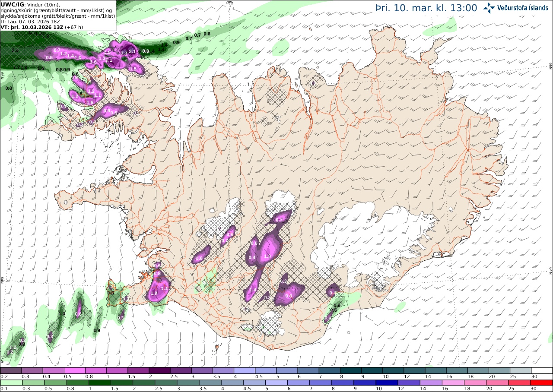
Task: Pick the purple-row light swatch labeled 25
Action: (521, 370)
